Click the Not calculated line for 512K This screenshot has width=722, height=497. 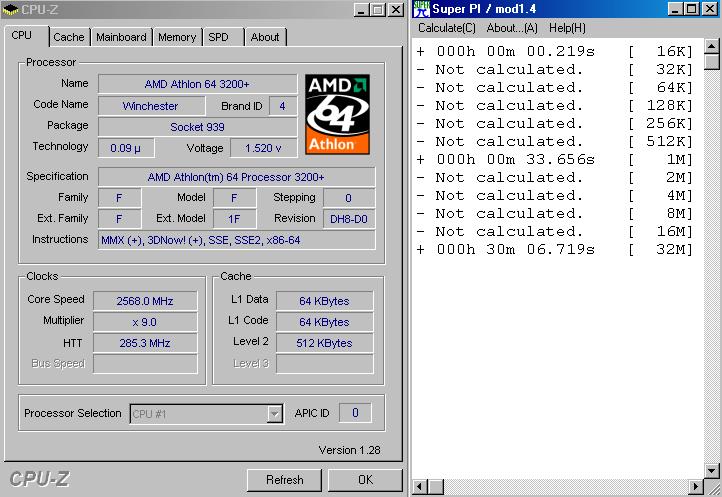[554, 142]
